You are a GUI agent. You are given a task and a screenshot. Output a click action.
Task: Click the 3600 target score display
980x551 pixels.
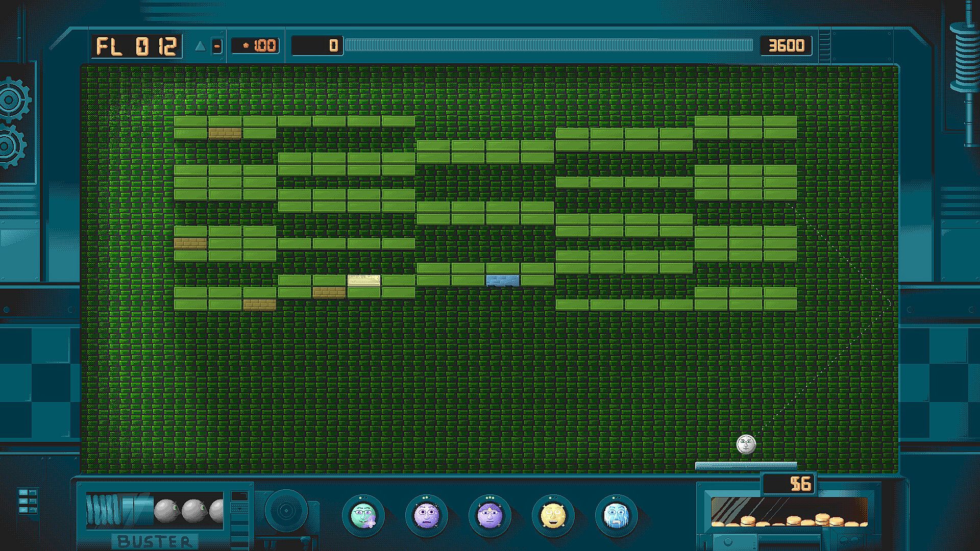point(786,46)
